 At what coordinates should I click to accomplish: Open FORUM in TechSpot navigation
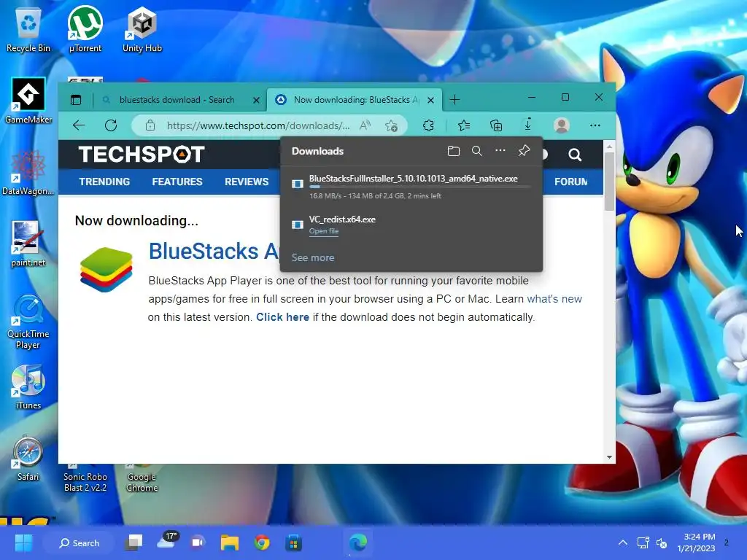click(x=570, y=182)
